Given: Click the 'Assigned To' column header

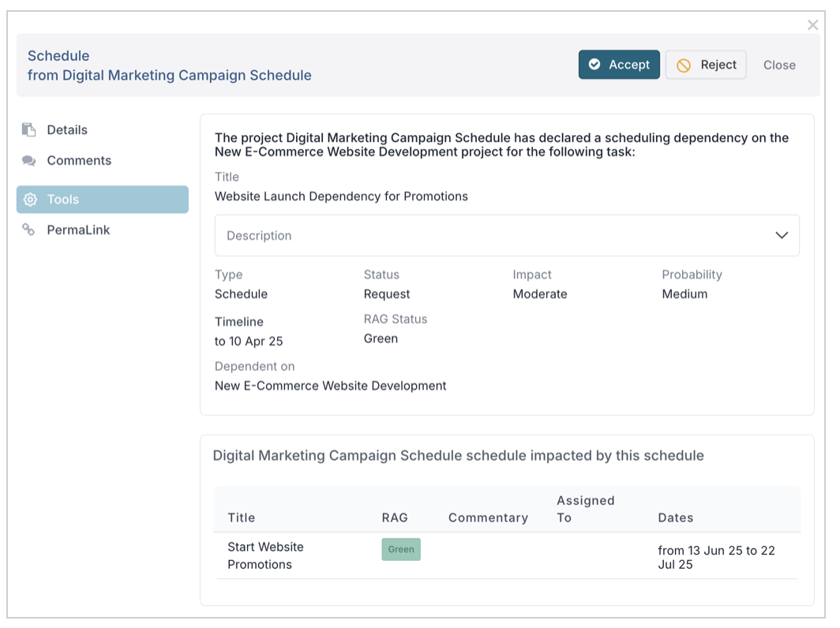Looking at the screenshot, I should pos(586,509).
